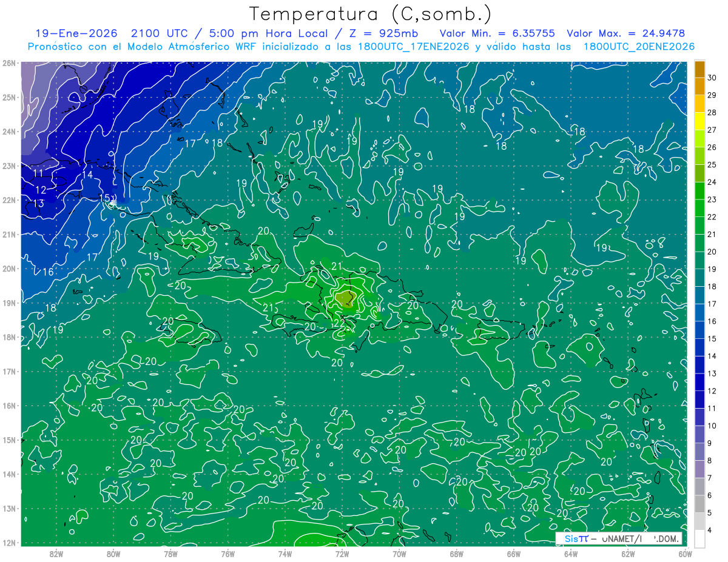Click 'Valor Min. = 6.35755' text

pos(496,33)
